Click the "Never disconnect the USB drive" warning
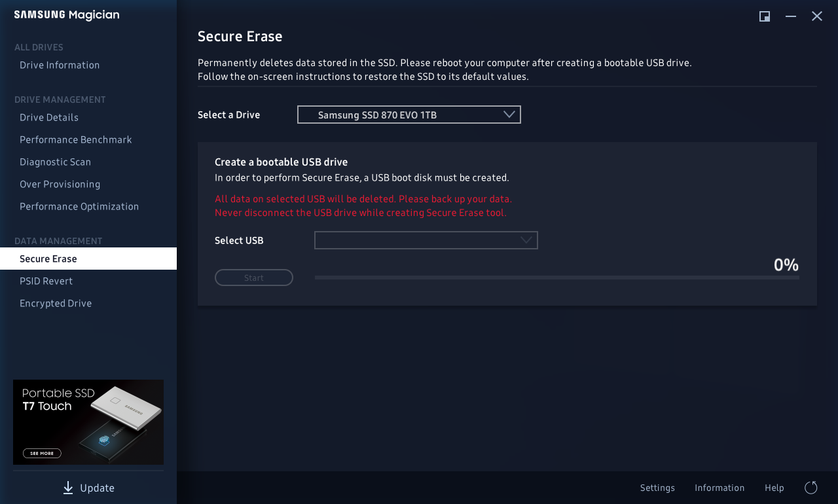 (x=361, y=213)
